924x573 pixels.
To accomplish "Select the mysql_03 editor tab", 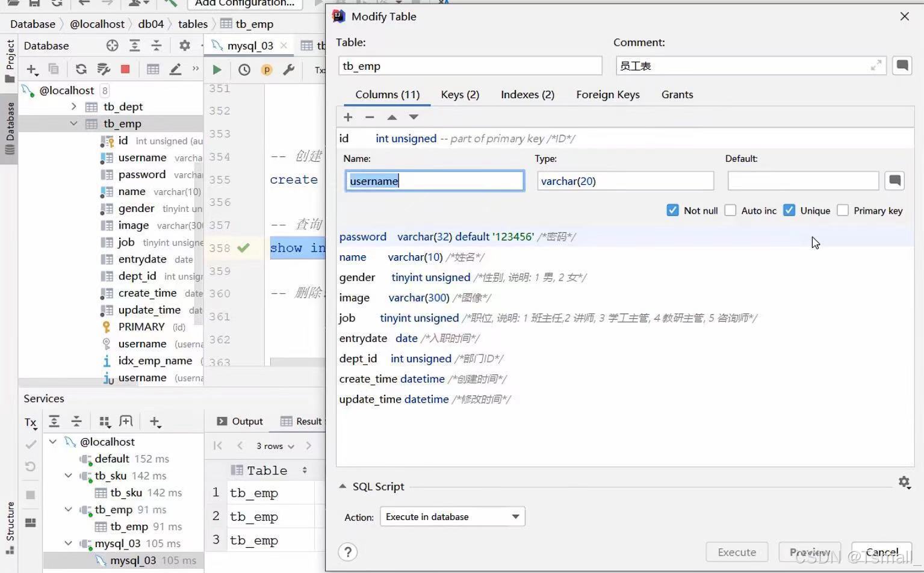I will (250, 46).
